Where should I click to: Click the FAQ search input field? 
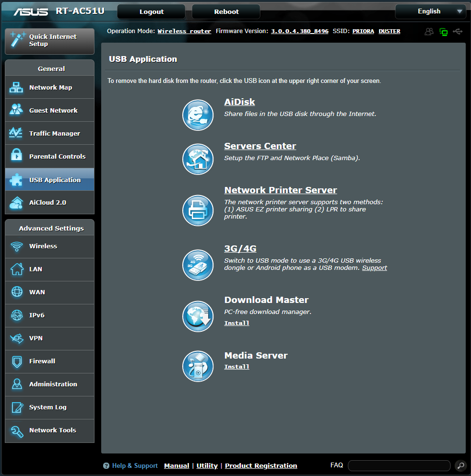[399, 465]
